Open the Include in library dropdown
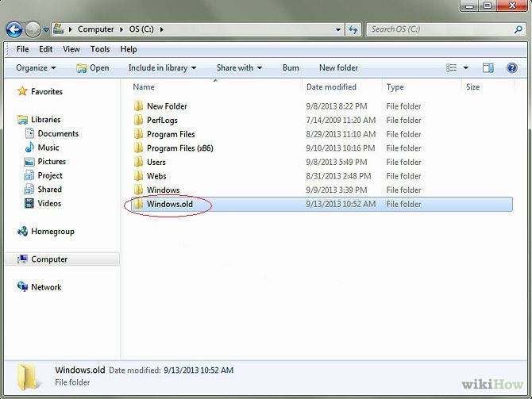This screenshot has height=399, width=532. 162,67
